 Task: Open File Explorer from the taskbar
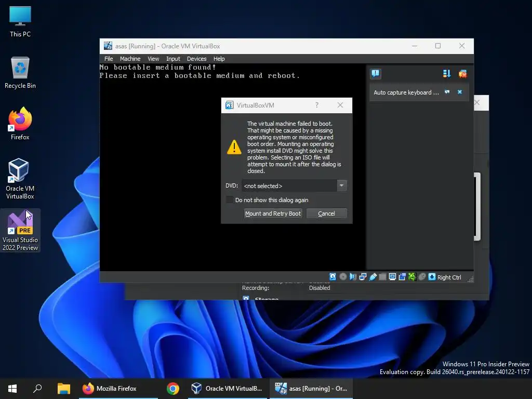pos(63,389)
